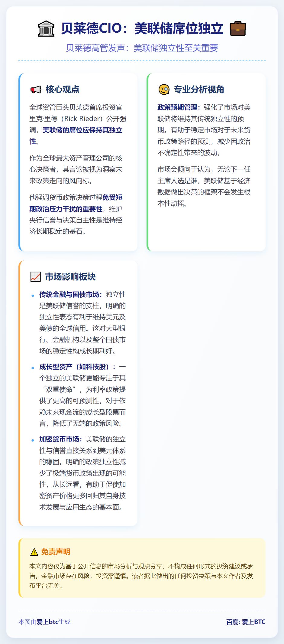The height and width of the screenshot is (644, 284).
Task: Select the main title 贝莱德CIO：美联储席位独立
Action: tap(142, 28)
